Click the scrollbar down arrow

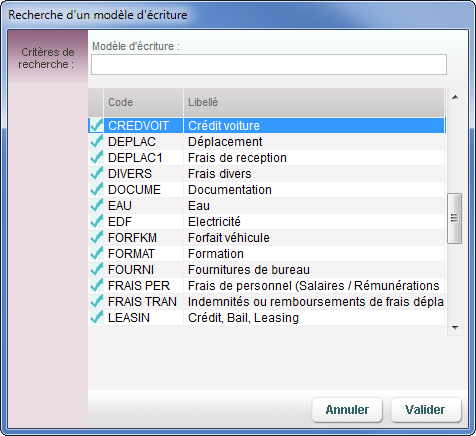point(455,328)
